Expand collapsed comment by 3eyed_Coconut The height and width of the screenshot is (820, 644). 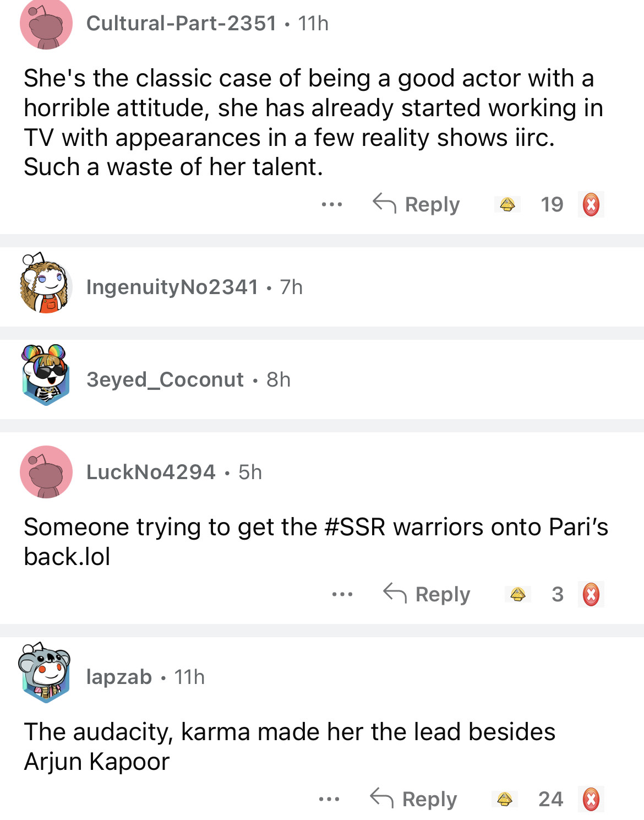(322, 379)
